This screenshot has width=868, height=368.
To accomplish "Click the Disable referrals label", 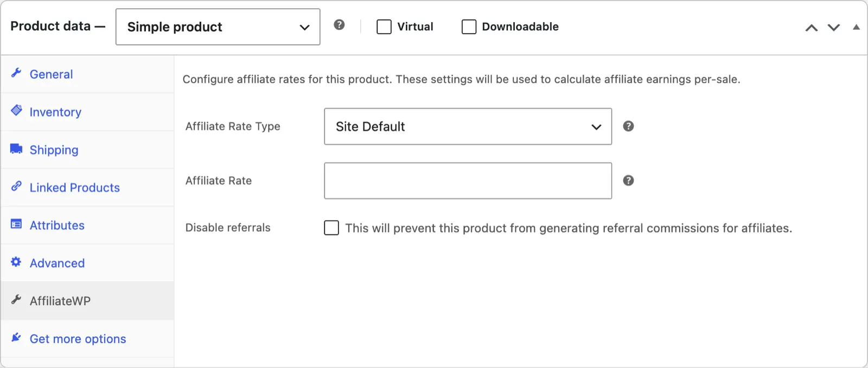I will [x=228, y=228].
